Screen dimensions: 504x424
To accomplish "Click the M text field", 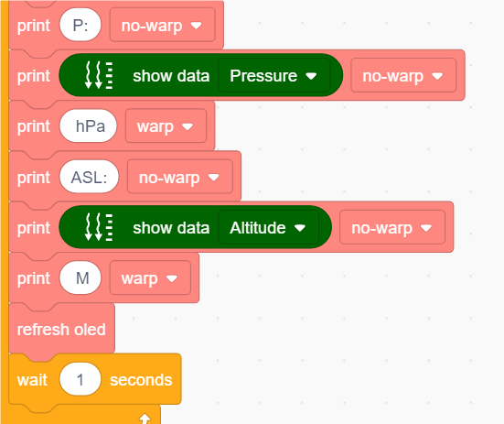I will 80,278.
